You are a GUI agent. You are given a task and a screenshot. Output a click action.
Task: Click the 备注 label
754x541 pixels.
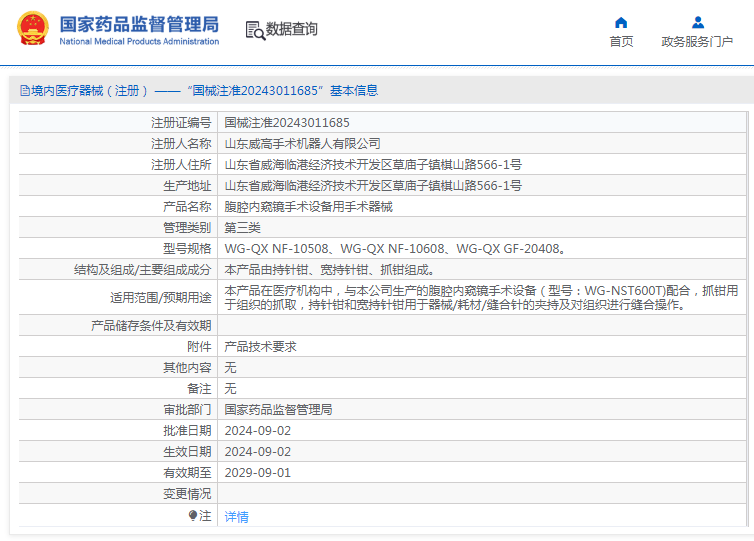pos(199,389)
